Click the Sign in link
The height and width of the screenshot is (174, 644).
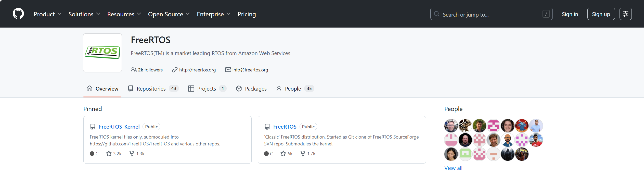coord(570,14)
